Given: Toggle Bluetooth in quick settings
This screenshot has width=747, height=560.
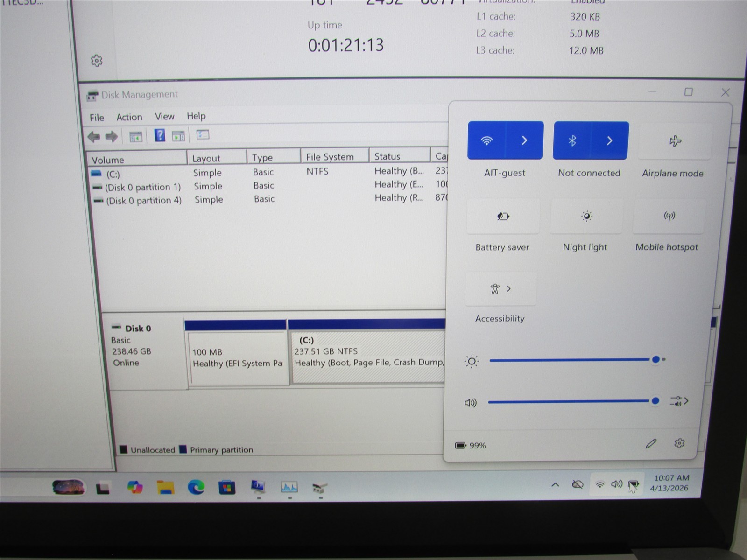Looking at the screenshot, I should click(572, 140).
